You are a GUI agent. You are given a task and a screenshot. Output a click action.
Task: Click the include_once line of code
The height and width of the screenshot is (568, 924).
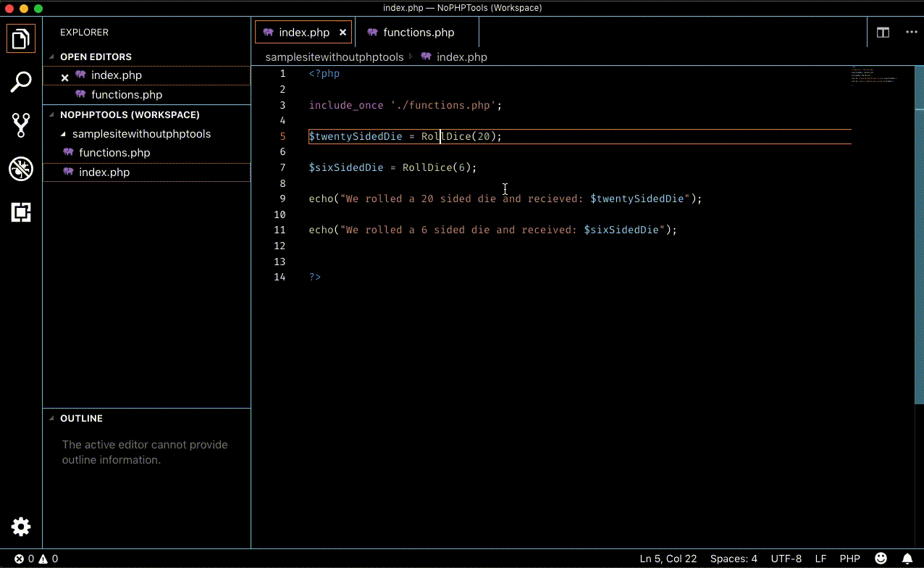point(406,105)
